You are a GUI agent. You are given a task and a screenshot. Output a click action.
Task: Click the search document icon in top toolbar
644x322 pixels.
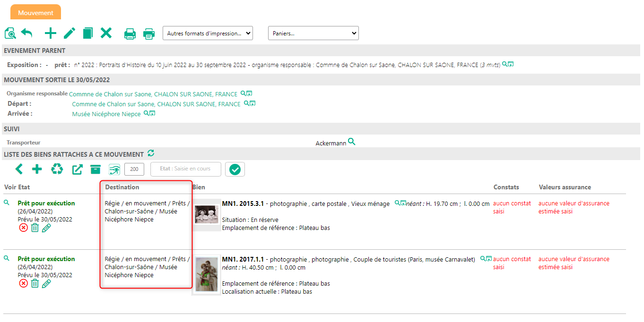(10, 33)
